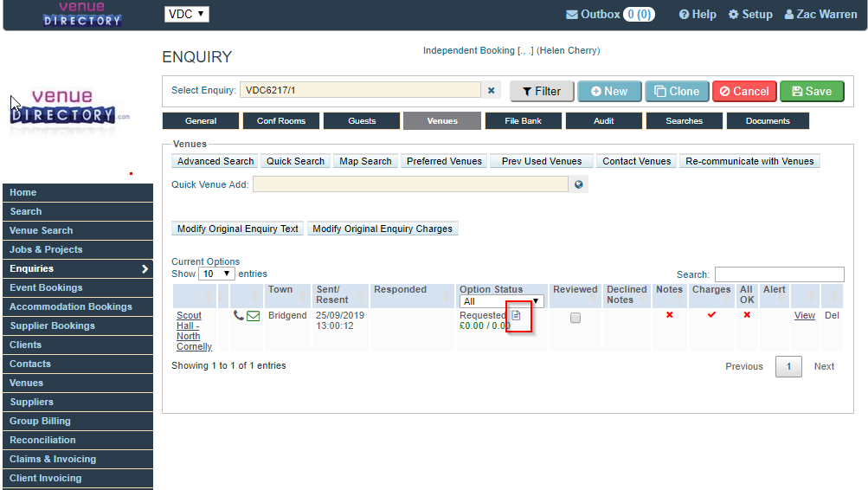This screenshot has width=868, height=490.
Task: Click the globe icon next to Quick Venue Add
Action: pyautogui.click(x=578, y=184)
